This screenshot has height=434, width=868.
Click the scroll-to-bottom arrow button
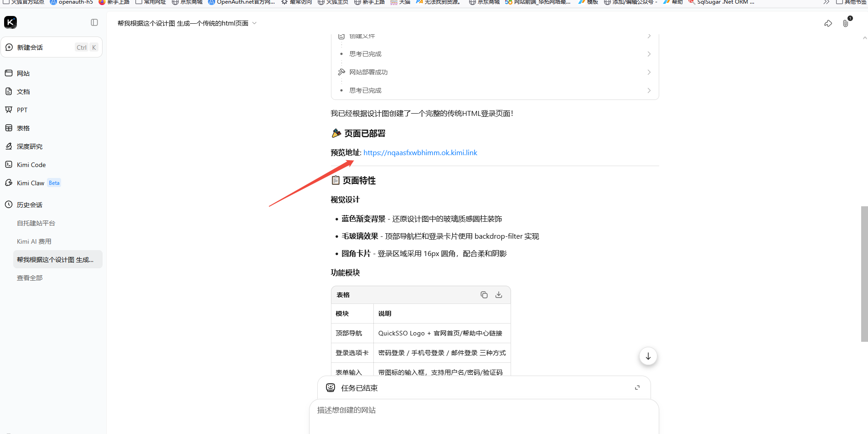pos(648,356)
